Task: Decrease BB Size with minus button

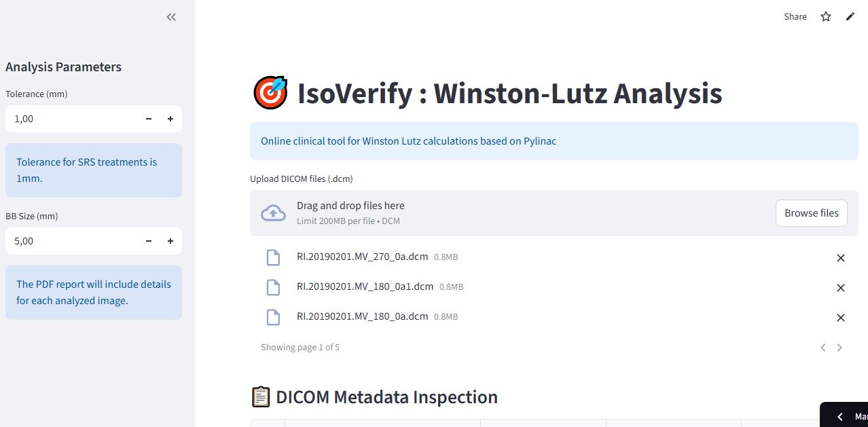Action: tap(149, 241)
